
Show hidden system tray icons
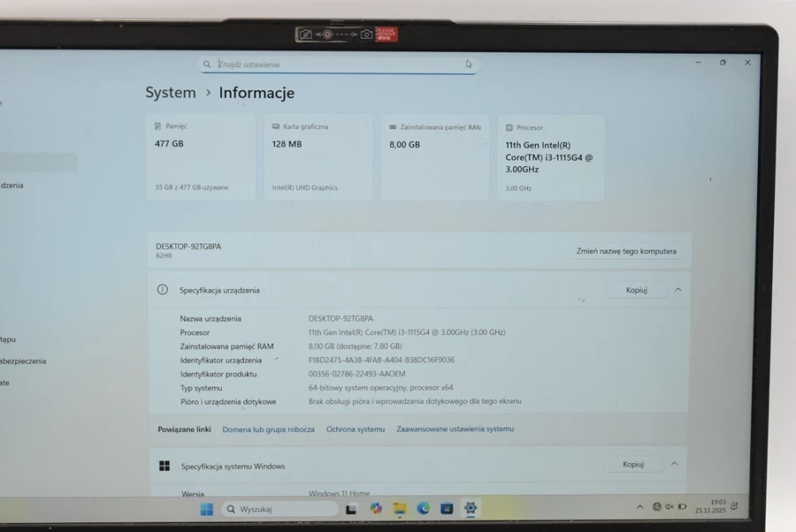tap(639, 506)
